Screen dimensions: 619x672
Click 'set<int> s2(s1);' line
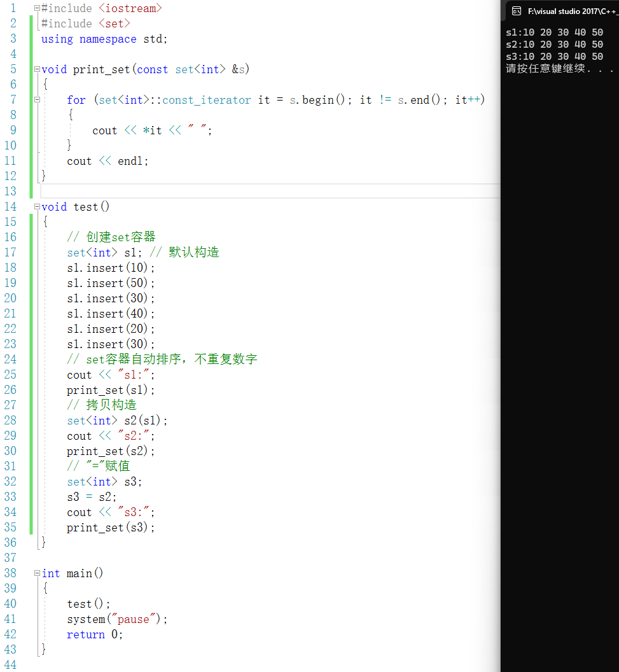click(x=117, y=421)
